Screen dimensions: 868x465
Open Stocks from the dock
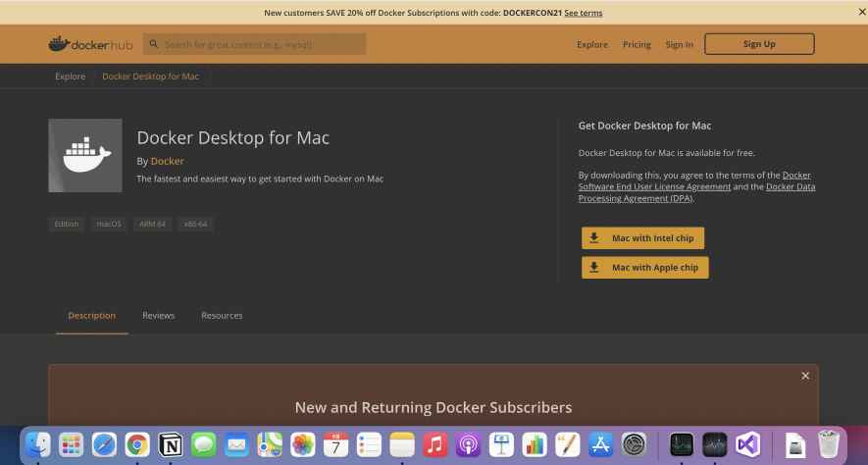click(x=715, y=444)
